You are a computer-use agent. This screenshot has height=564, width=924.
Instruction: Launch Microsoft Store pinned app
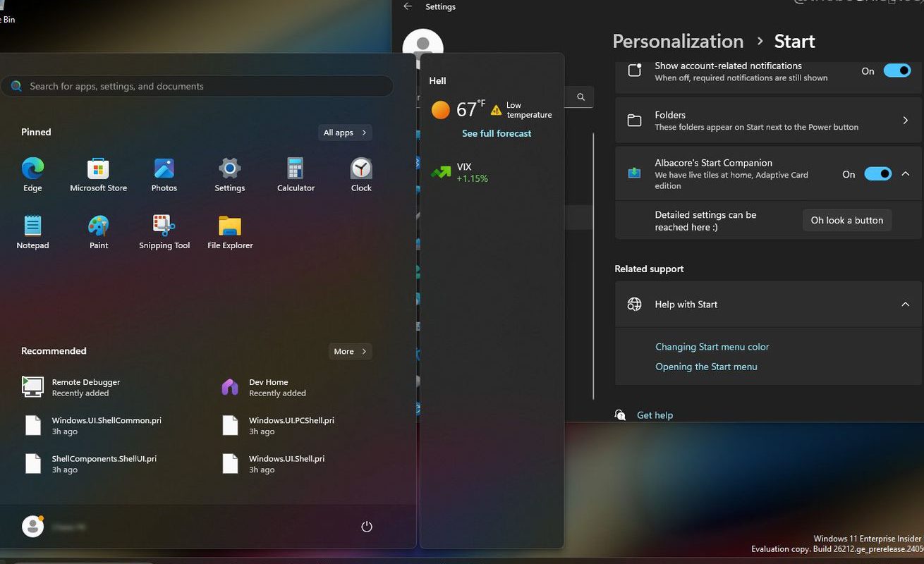(98, 175)
